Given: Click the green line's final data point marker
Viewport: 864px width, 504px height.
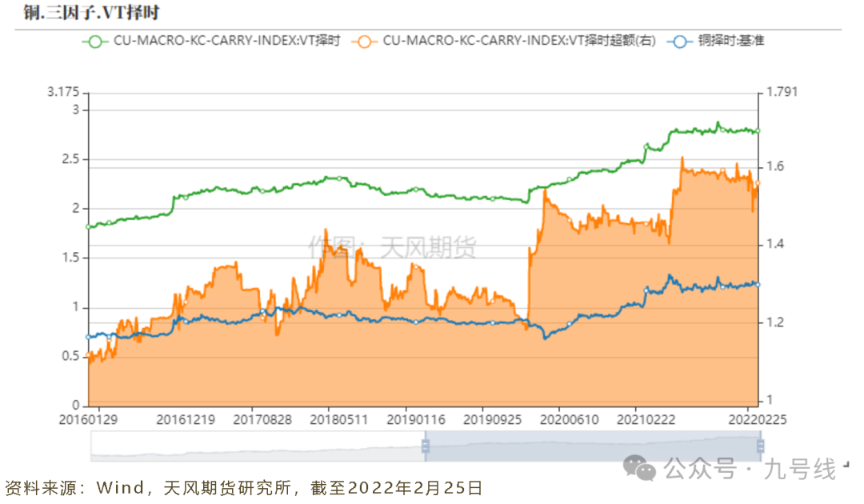Looking at the screenshot, I should (x=757, y=131).
